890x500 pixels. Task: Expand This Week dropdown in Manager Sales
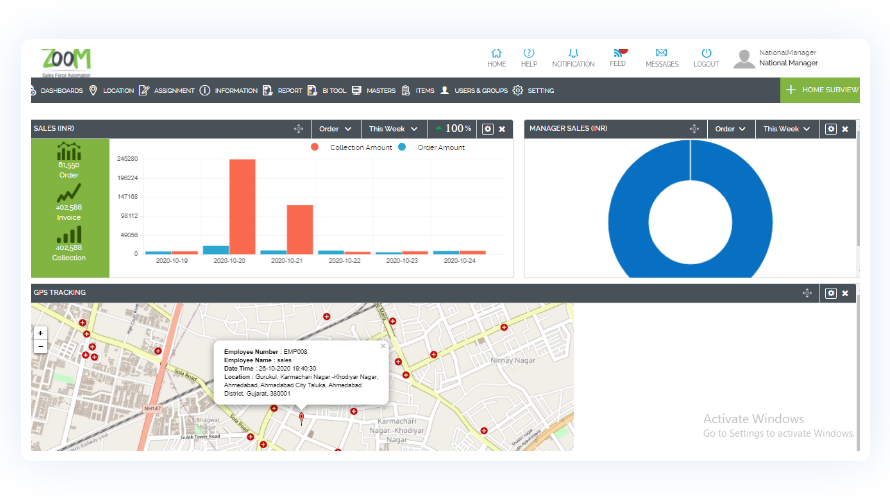787,129
